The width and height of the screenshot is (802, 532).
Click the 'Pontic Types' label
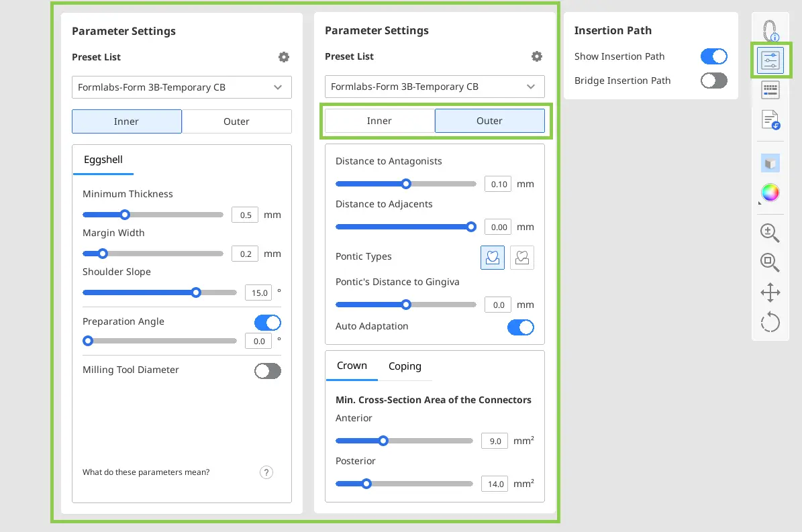coord(364,256)
